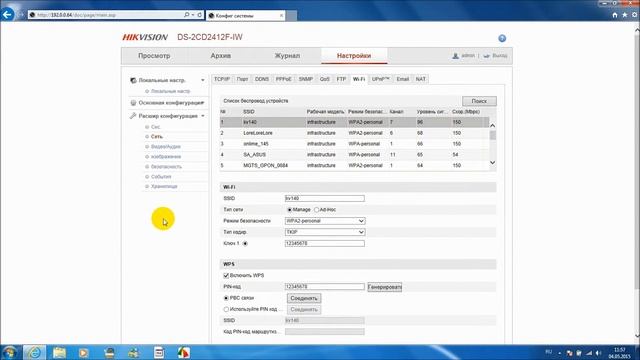Switch to TCP/IP network tab
This screenshot has height=360, width=640.
[x=222, y=79]
